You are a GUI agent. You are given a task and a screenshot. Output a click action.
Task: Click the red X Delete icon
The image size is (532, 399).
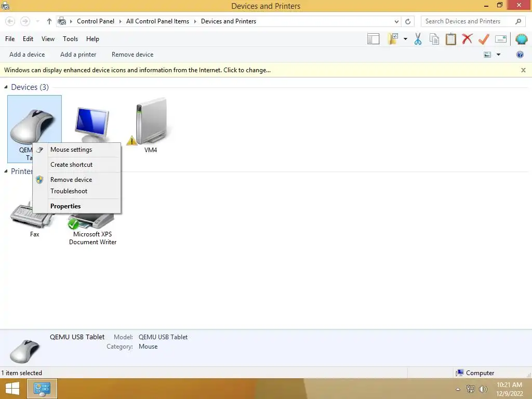click(x=467, y=38)
